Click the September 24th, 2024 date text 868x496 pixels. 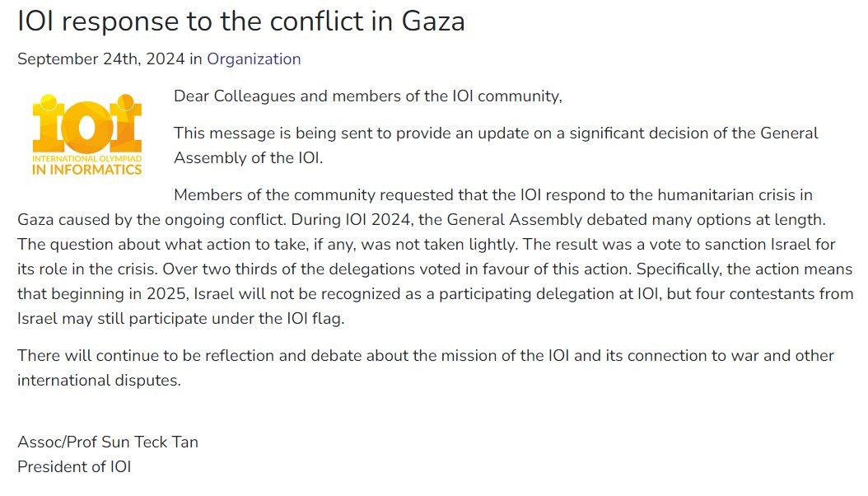(x=100, y=58)
